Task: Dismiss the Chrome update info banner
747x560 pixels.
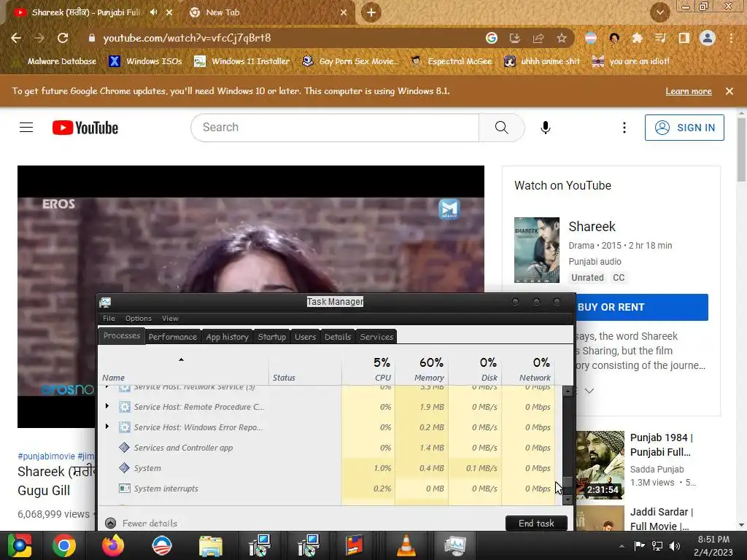Action: [x=729, y=91]
